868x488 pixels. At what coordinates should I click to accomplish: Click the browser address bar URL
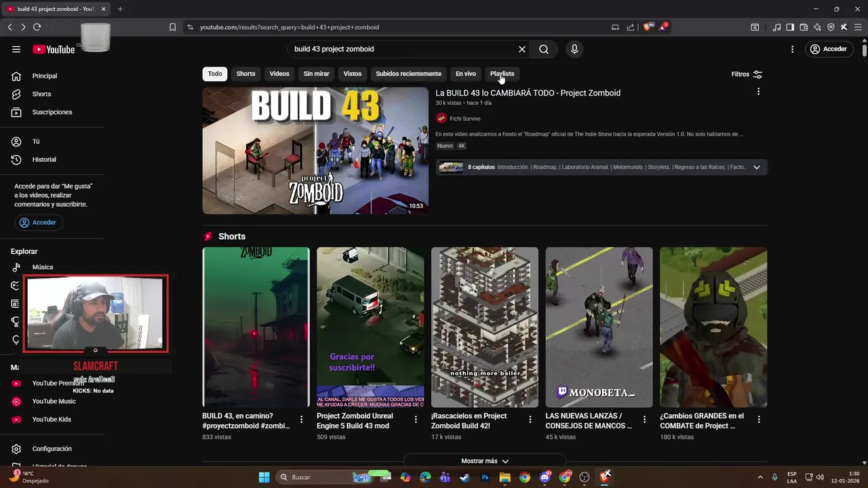(290, 27)
